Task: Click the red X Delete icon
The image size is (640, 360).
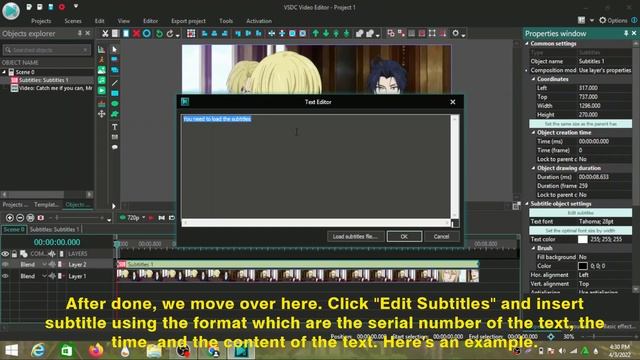Action: point(136,33)
